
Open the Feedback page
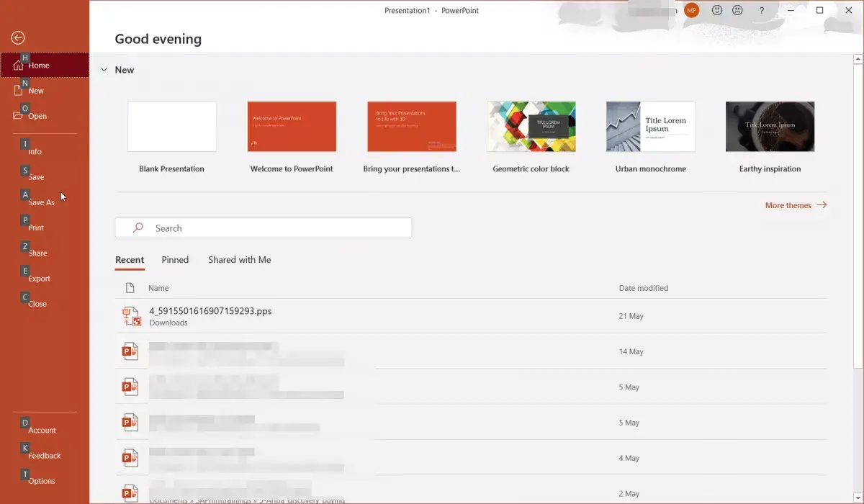(45, 456)
